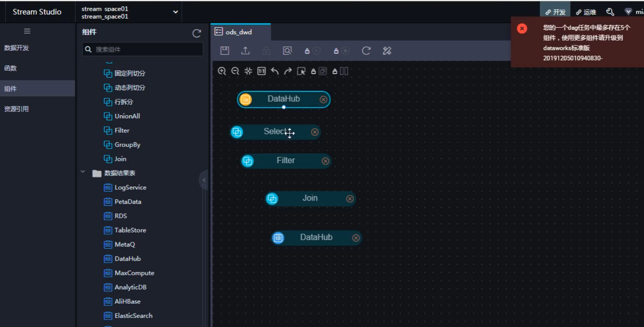Open the stream_space01 workspace dropdown
The image size is (644, 327).
point(130,12)
